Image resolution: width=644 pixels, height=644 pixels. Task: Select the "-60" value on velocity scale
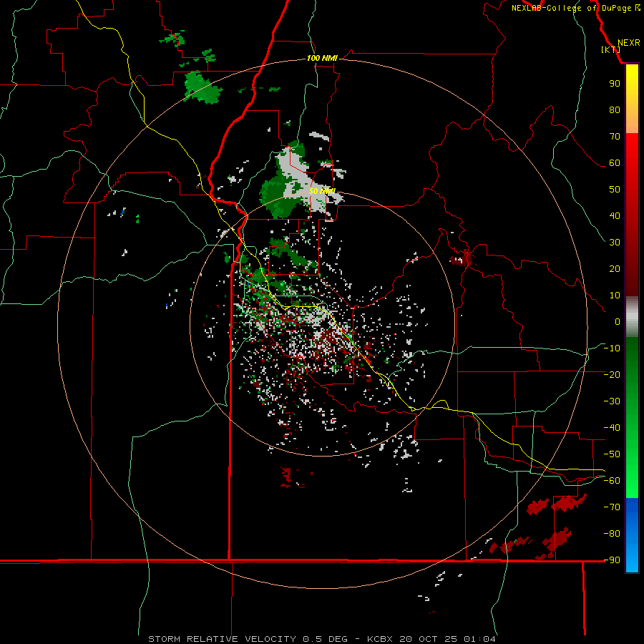(x=612, y=481)
